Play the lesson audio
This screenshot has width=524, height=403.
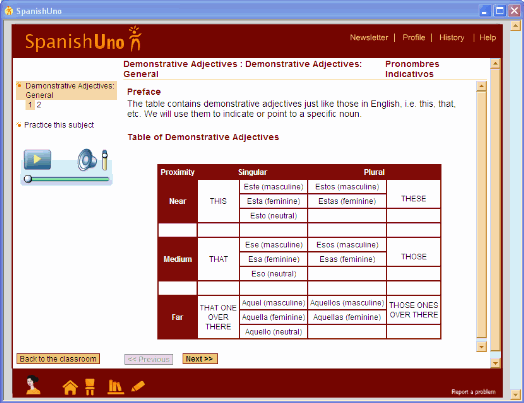click(37, 159)
